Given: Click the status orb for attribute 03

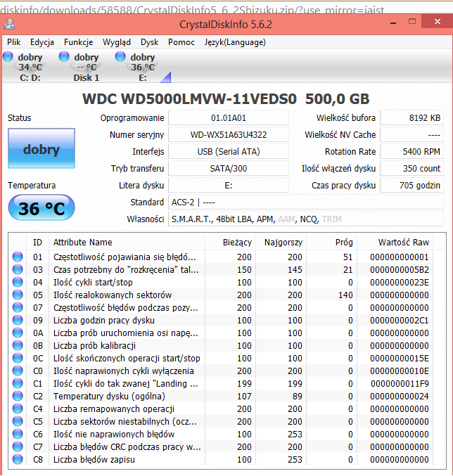Looking at the screenshot, I should tap(18, 269).
